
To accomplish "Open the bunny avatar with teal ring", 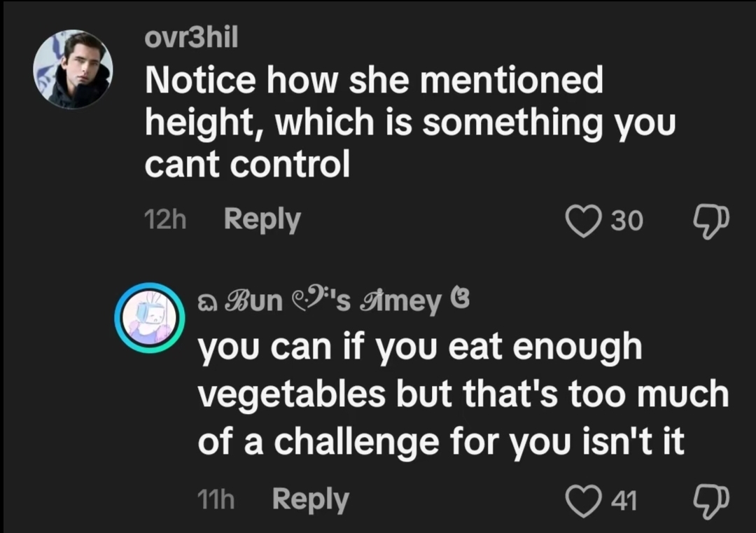I will (x=150, y=318).
